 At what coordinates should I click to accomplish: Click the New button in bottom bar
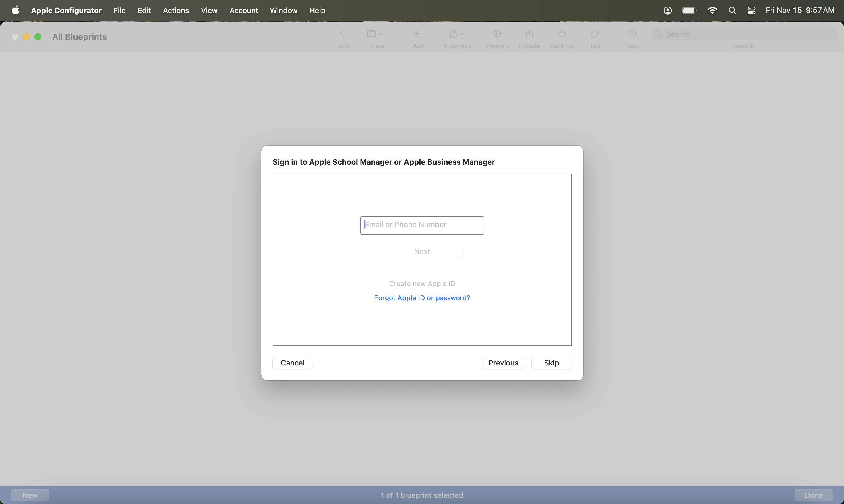tap(30, 495)
